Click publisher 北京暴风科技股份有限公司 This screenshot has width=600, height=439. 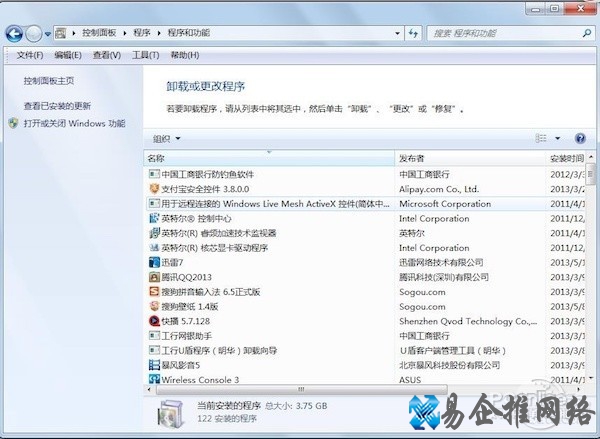(x=449, y=365)
